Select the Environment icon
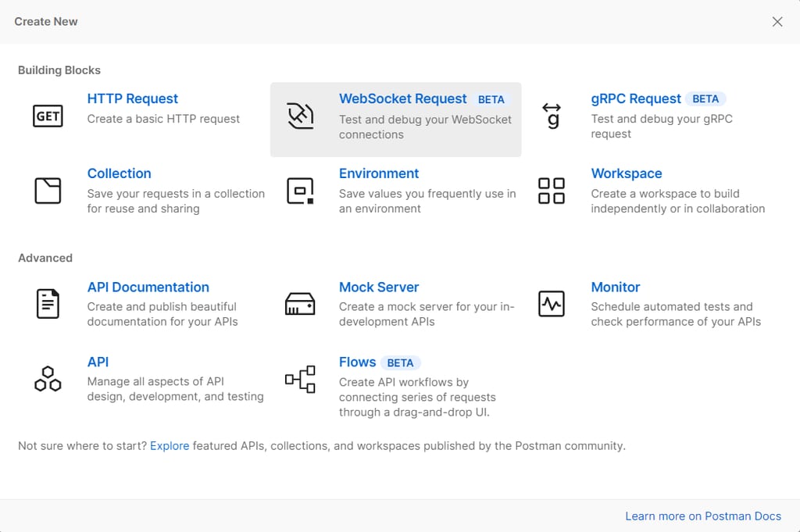Viewport: 800px width, 532px height. click(x=300, y=191)
